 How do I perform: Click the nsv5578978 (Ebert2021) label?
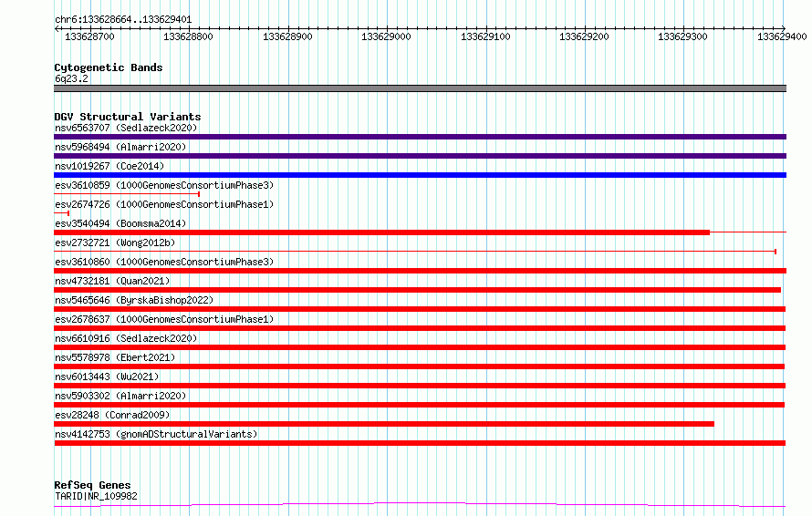click(x=115, y=357)
